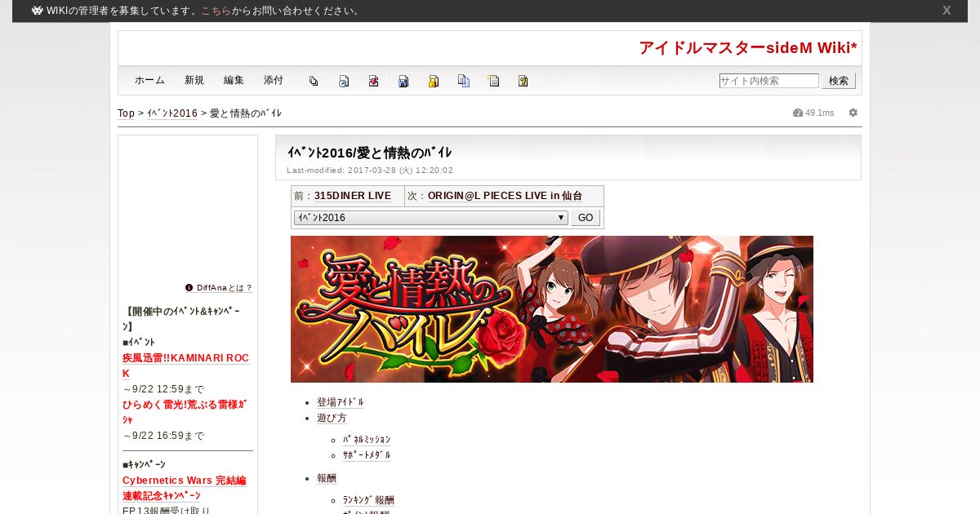Dismiss the admin recruitment banner with X
Screen dimensions: 980x514
[x=947, y=11]
